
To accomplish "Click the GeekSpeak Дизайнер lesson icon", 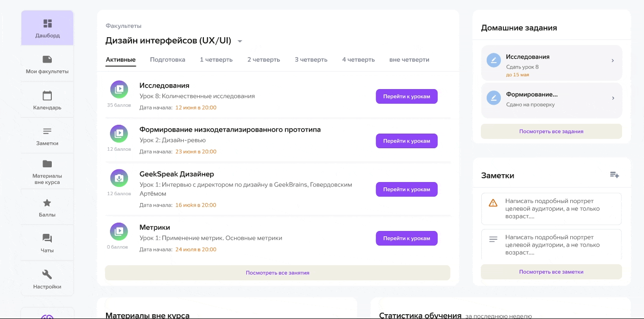I will click(119, 178).
